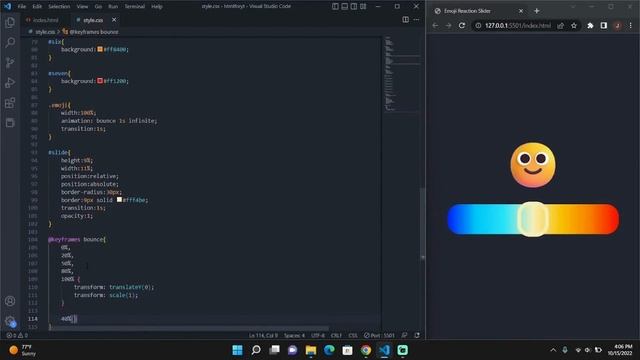Viewport: 640px width, 360px height.
Task: Open the Manage gear menu
Action: [10, 321]
